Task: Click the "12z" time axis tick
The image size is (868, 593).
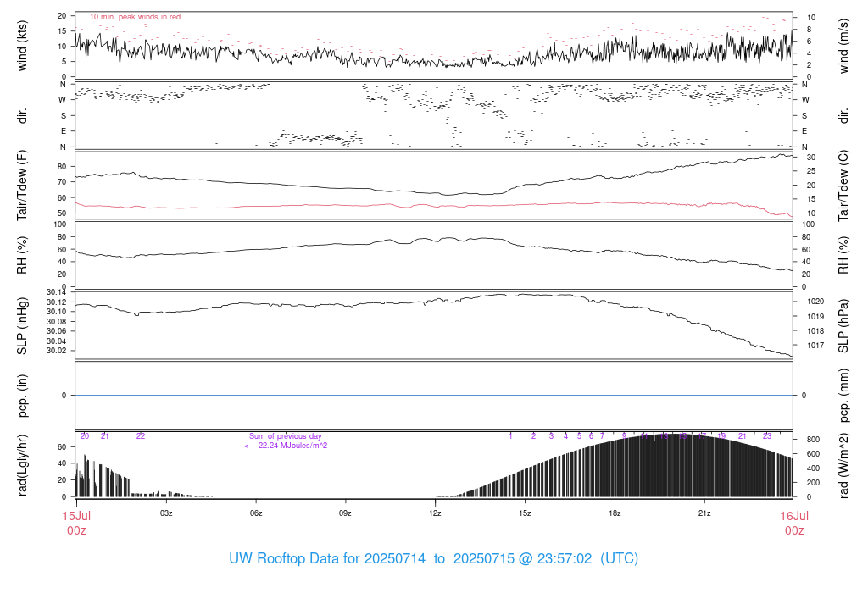Action: pos(435,513)
